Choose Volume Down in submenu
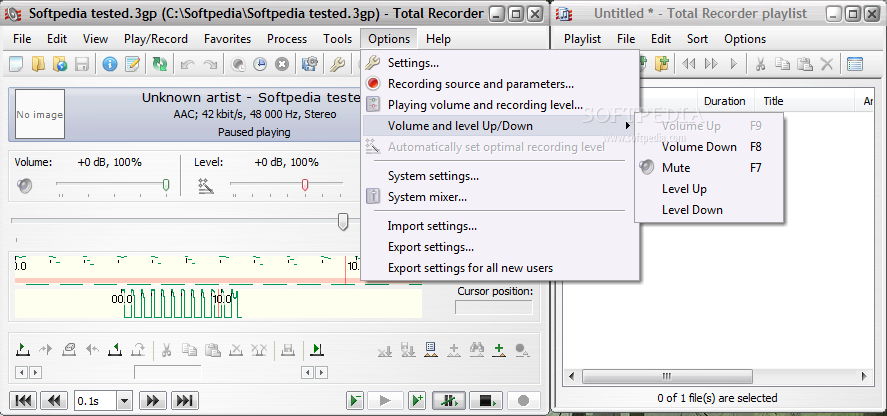The image size is (887, 416). 709,147
